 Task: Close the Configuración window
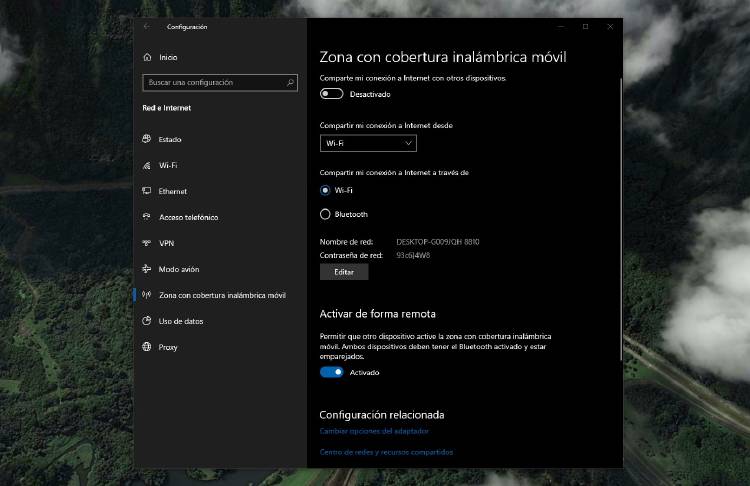[610, 27]
